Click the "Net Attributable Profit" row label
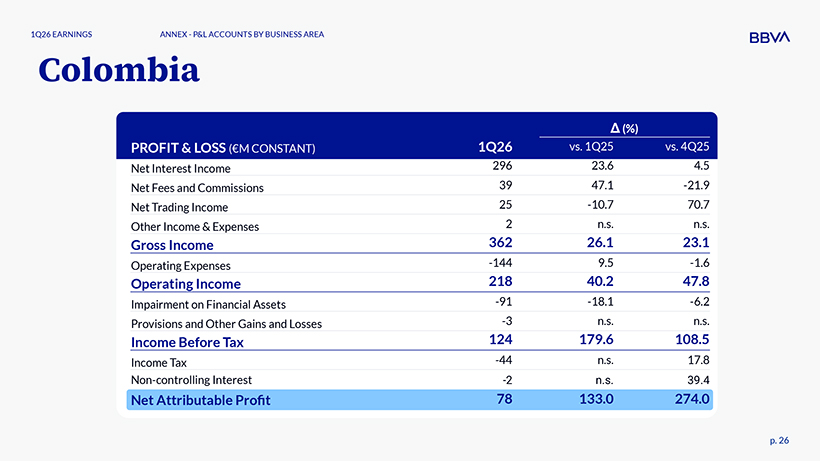Screen dimensions: 820x461 point(200,400)
